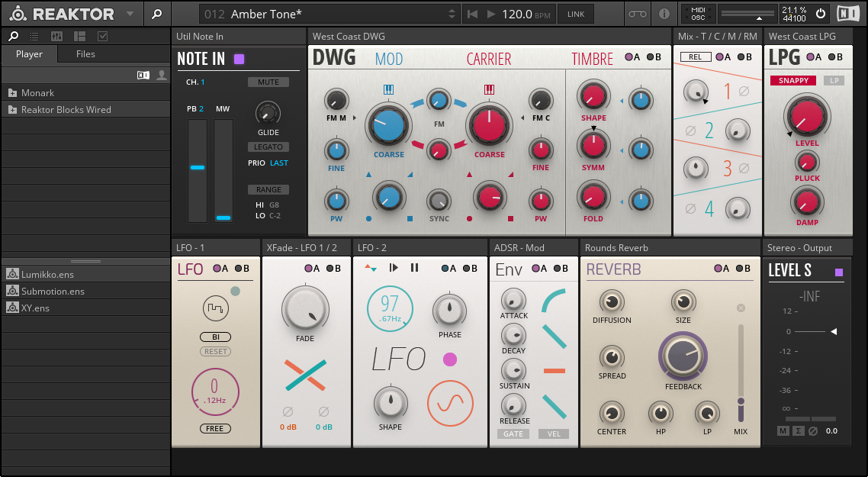Step presets with the Amber Tone arrows
868x477 pixels.
coord(452,14)
